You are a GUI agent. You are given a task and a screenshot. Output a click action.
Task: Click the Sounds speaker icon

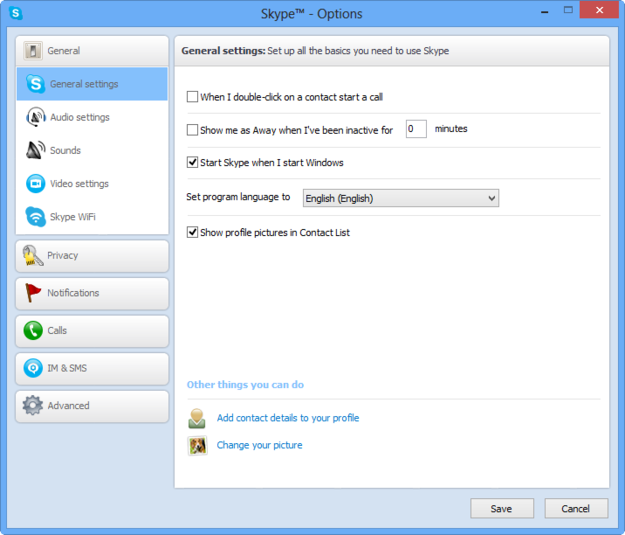[35, 150]
